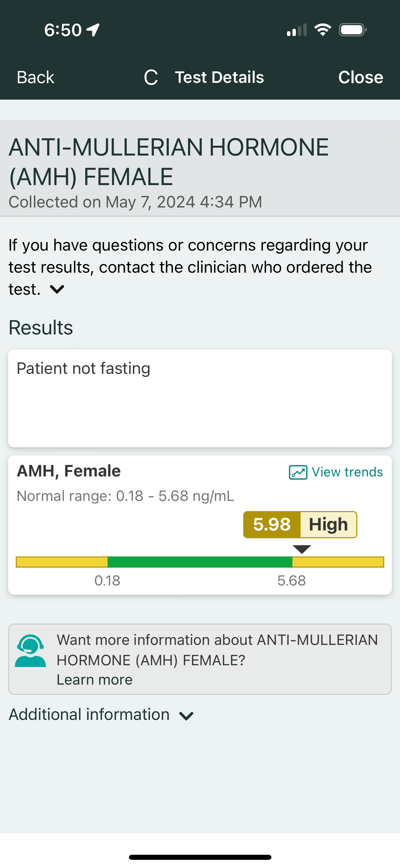The image size is (400, 868).
Task: Tap the green normal range bar segment
Action: (200, 562)
